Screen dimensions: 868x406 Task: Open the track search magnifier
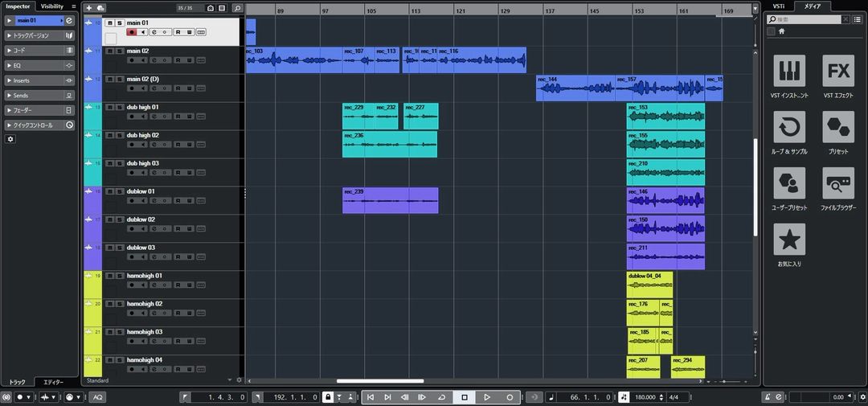tap(237, 8)
